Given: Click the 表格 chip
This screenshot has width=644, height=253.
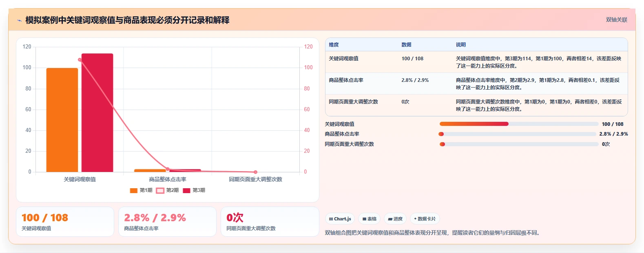Looking at the screenshot, I should click(369, 219).
